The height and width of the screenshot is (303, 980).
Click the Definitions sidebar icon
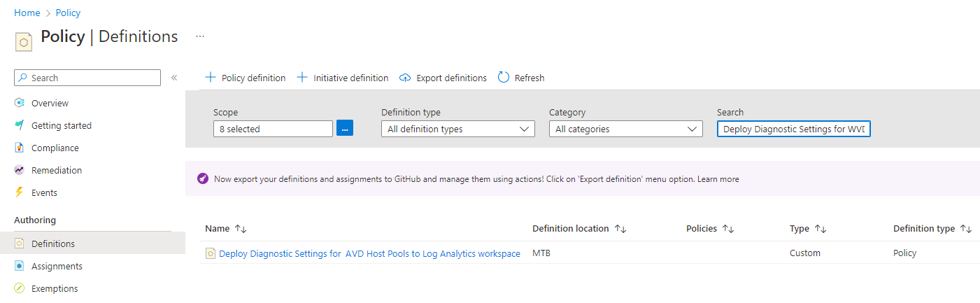click(x=20, y=244)
